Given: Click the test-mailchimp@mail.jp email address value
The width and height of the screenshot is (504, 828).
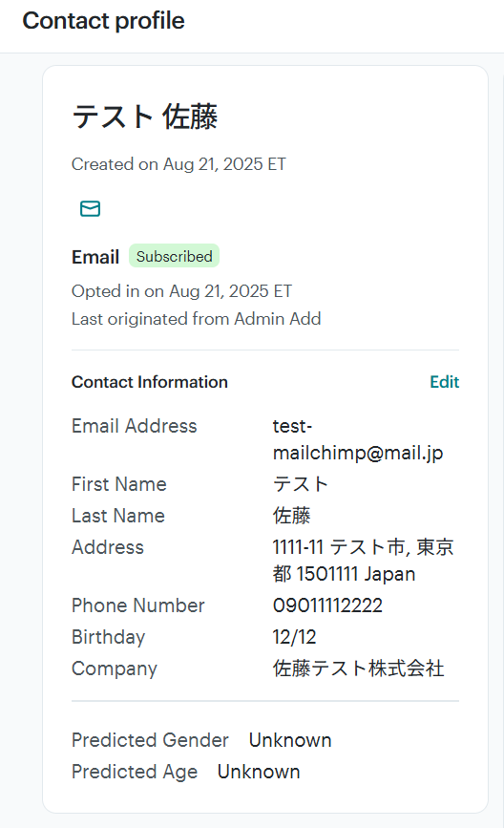Looking at the screenshot, I should [x=358, y=439].
